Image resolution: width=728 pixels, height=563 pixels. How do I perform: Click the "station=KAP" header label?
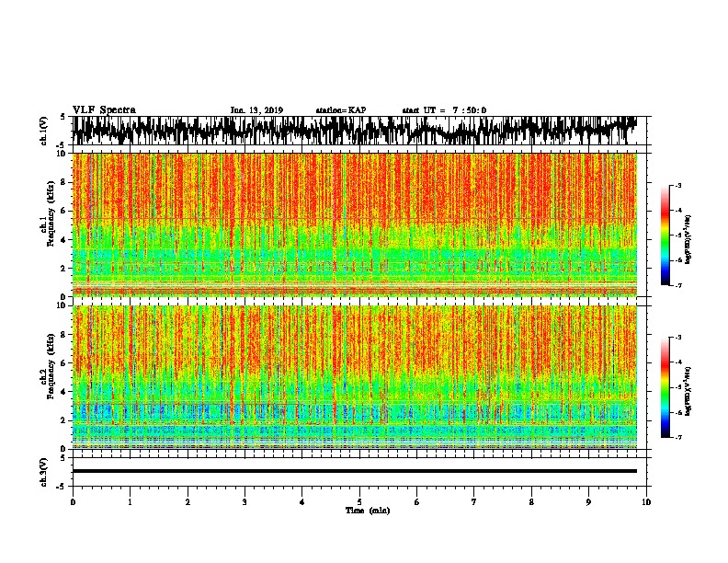[341, 110]
